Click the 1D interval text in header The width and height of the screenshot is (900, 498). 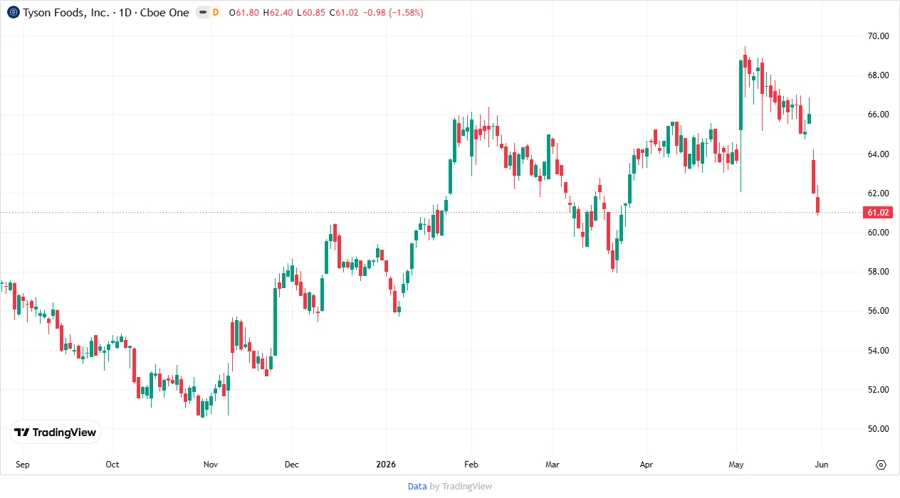(125, 12)
